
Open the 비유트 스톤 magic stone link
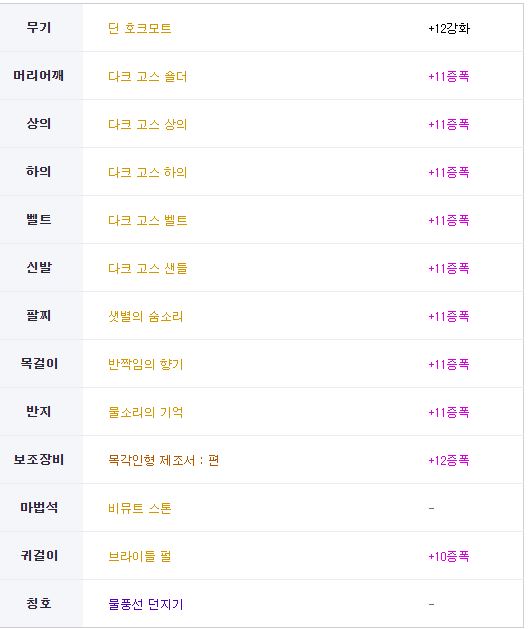(x=140, y=508)
